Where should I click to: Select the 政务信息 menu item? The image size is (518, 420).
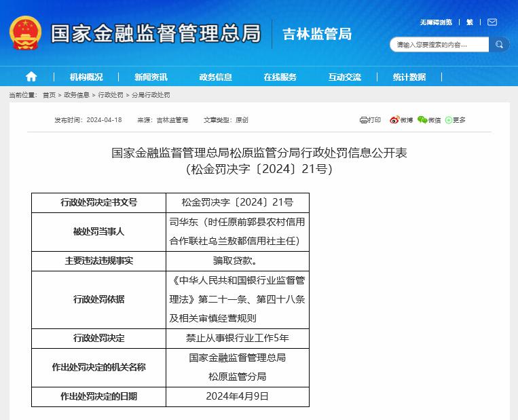[x=215, y=77]
